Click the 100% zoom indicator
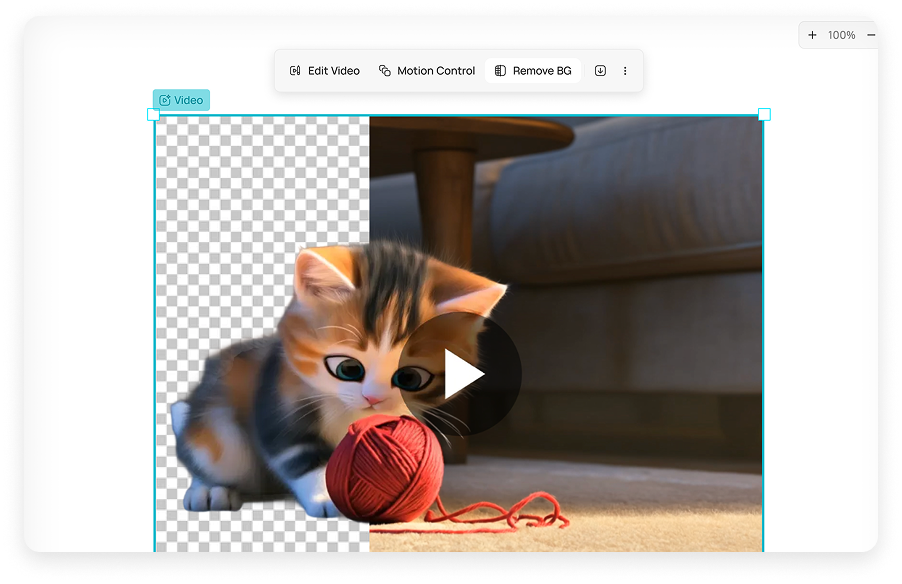The image size is (902, 584). coord(840,34)
